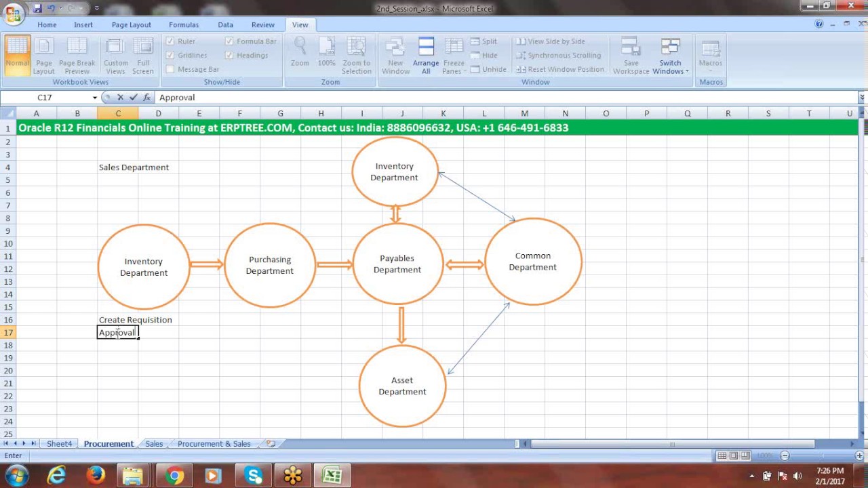This screenshot has height=488, width=868.
Task: Click Reset Window Position
Action: pyautogui.click(x=560, y=69)
